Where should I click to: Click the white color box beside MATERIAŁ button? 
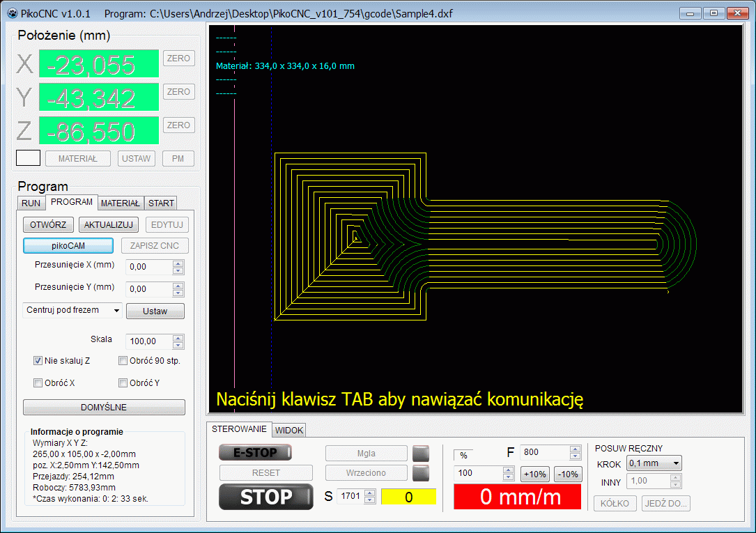click(28, 158)
